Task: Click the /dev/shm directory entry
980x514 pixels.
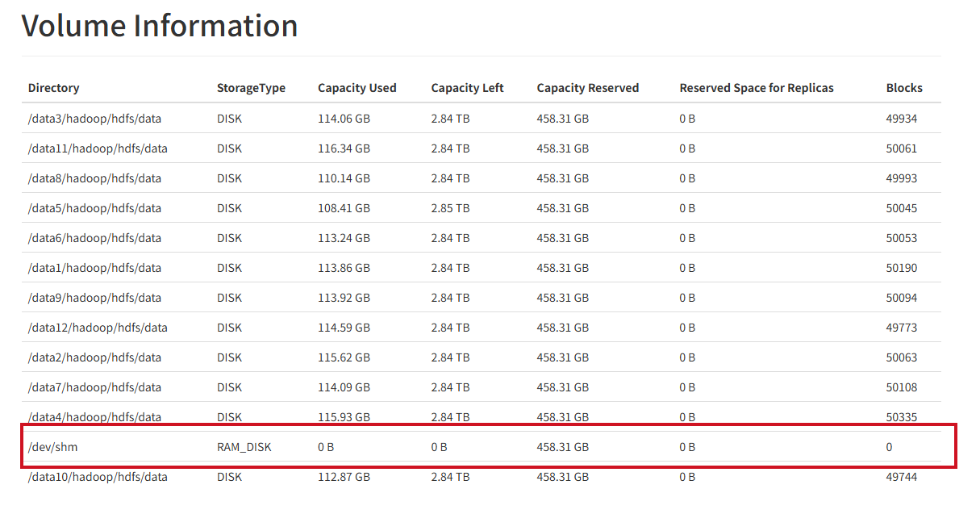Action: 52,447
